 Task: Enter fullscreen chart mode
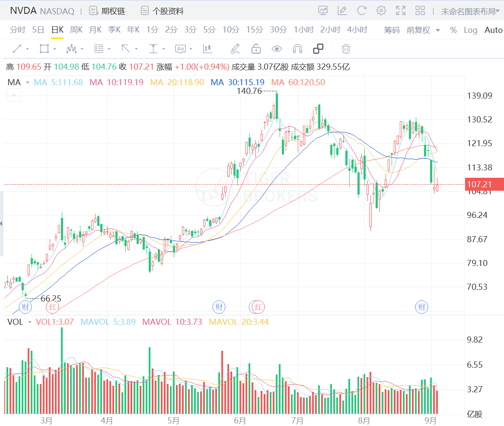tap(401, 11)
